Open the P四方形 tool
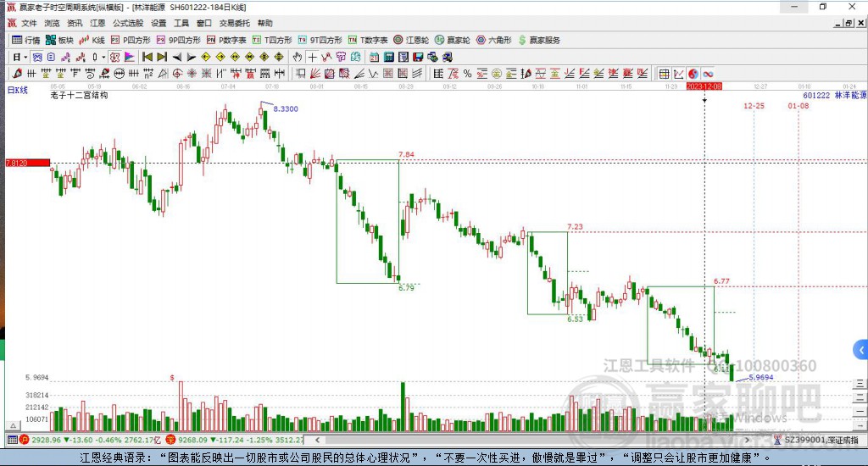The width and height of the screenshot is (868, 466). coord(131,40)
